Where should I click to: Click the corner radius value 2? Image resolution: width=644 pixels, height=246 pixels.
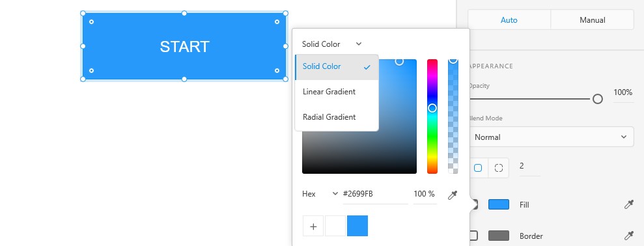coord(530,167)
